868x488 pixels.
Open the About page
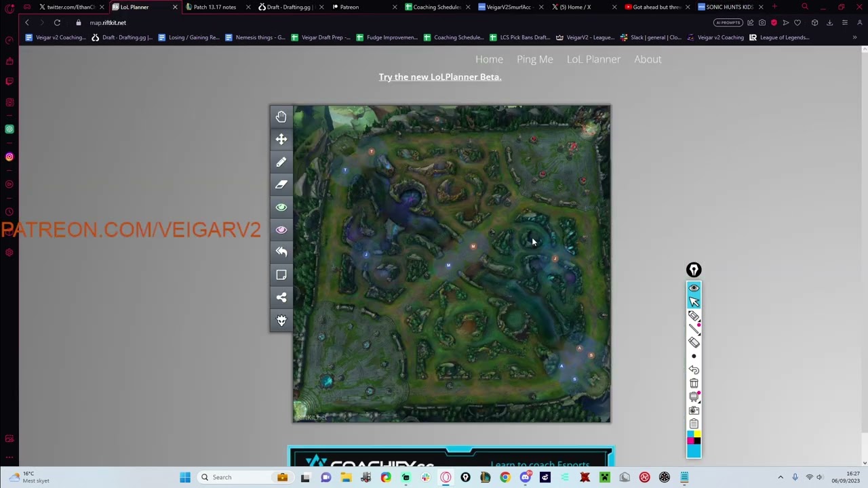[648, 59]
